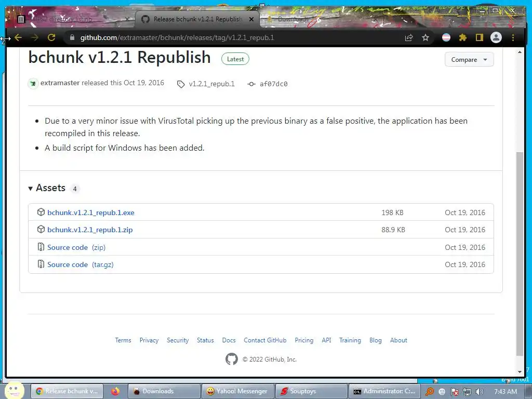
Task: Go back with the browser back arrow
Action: pyautogui.click(x=18, y=37)
